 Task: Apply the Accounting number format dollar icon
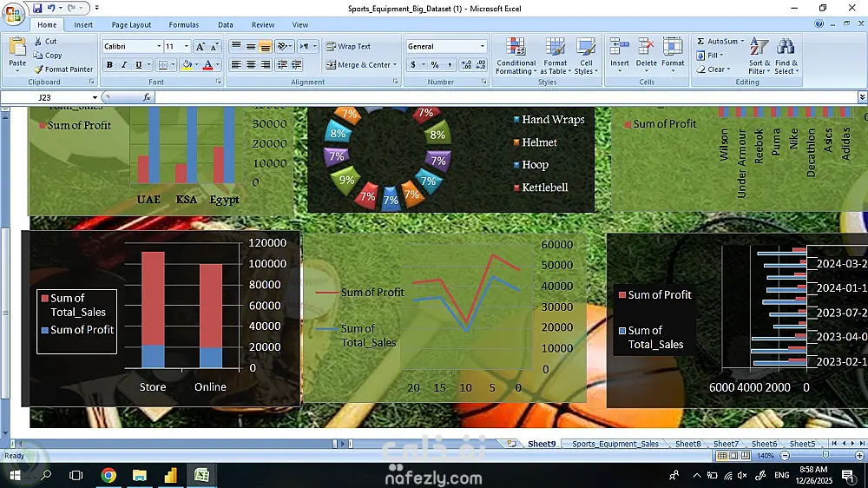(x=413, y=65)
